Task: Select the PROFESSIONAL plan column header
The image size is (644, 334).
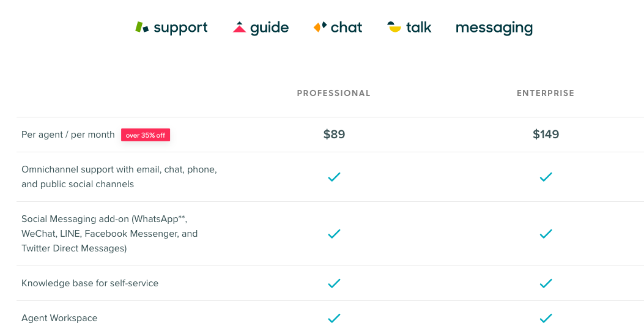Action: tap(333, 93)
